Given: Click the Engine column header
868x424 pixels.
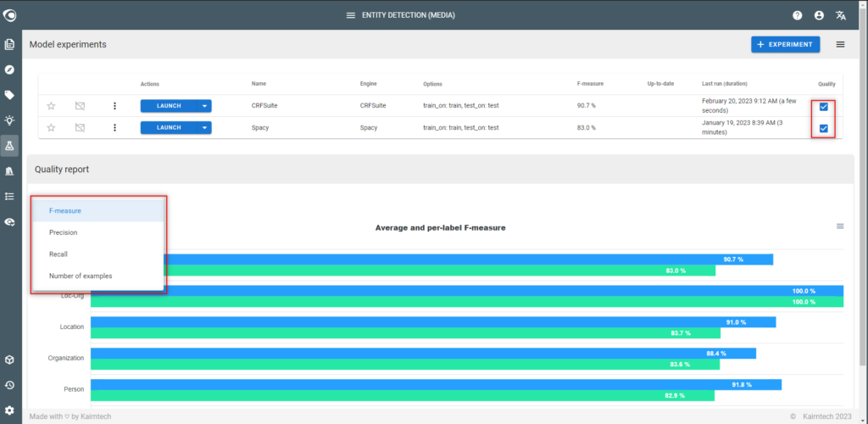Looking at the screenshot, I should [368, 84].
